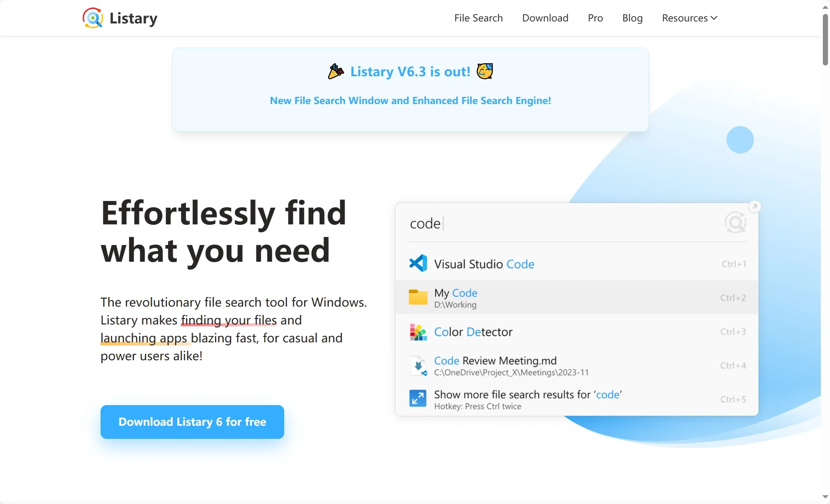Click the show more results expand icon
This screenshot has height=504, width=830.
(x=418, y=398)
